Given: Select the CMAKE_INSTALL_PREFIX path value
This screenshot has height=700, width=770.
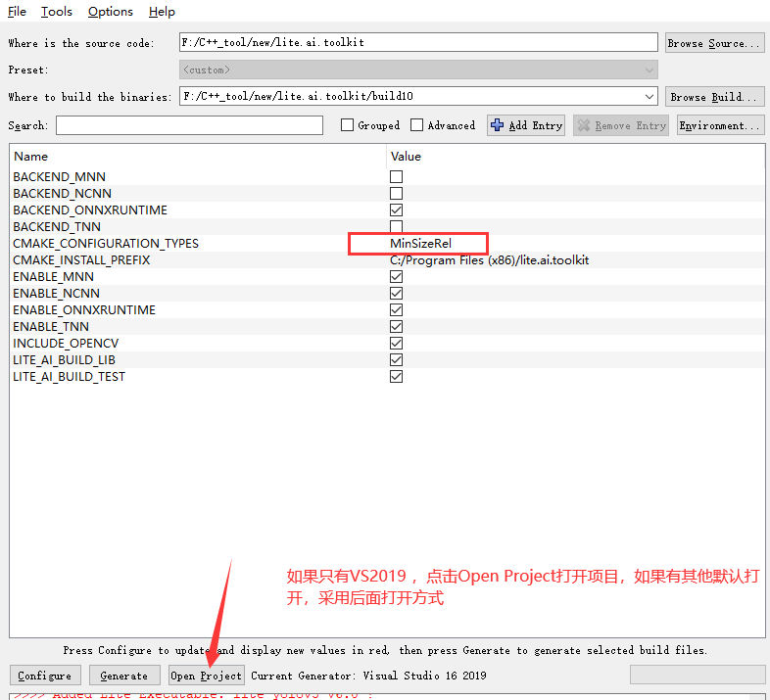Looking at the screenshot, I should (490, 260).
